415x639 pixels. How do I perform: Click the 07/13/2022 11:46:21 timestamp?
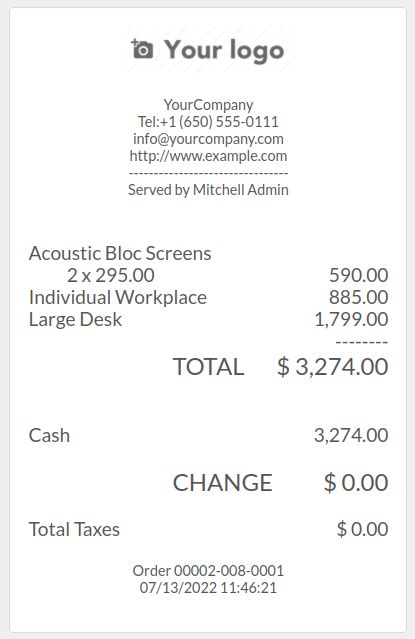[208, 588]
